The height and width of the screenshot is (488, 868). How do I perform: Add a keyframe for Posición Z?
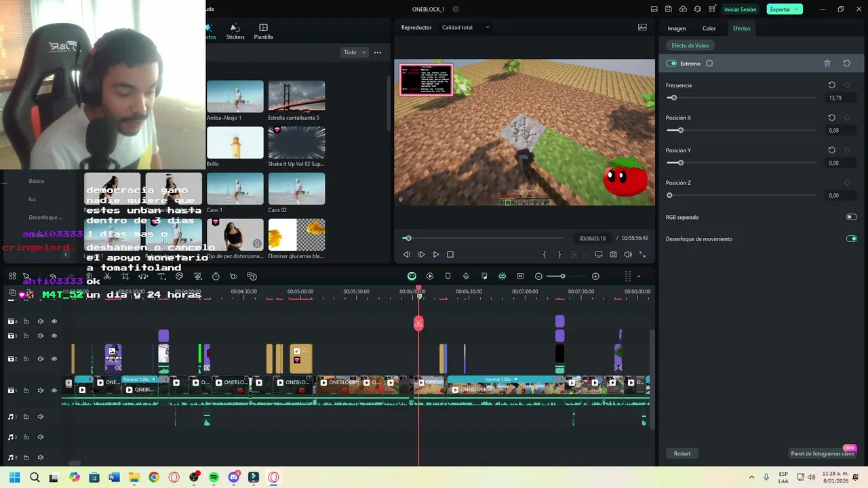click(x=847, y=183)
